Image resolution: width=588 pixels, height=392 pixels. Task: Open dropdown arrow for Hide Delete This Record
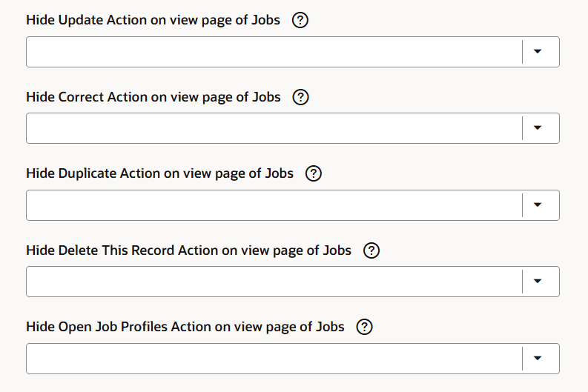coord(538,282)
